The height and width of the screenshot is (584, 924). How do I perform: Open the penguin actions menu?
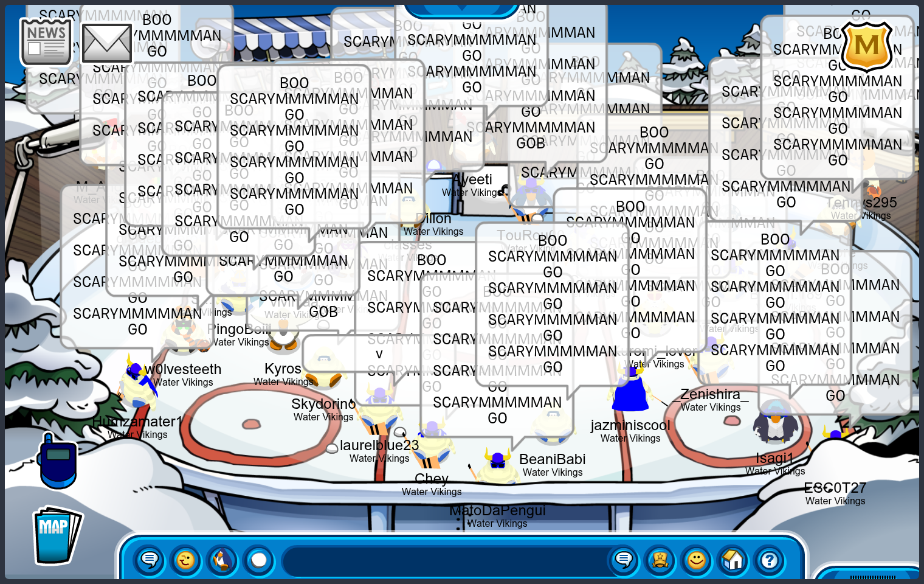tap(222, 560)
